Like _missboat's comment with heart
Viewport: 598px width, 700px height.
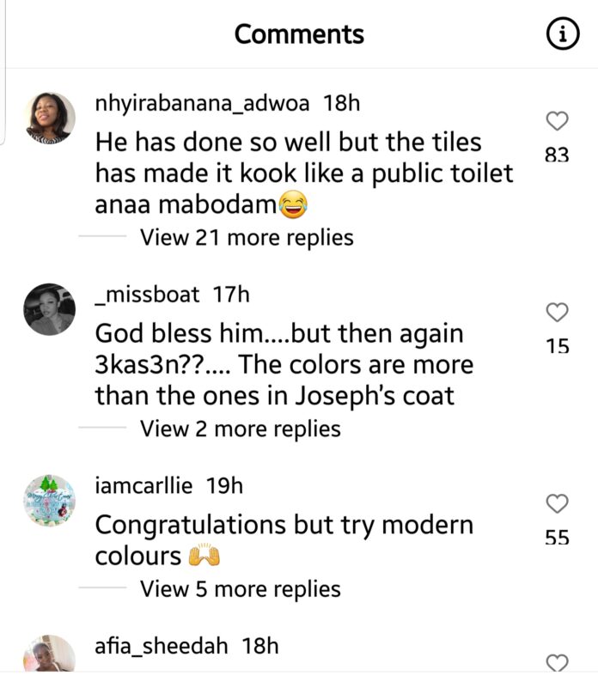point(558,312)
